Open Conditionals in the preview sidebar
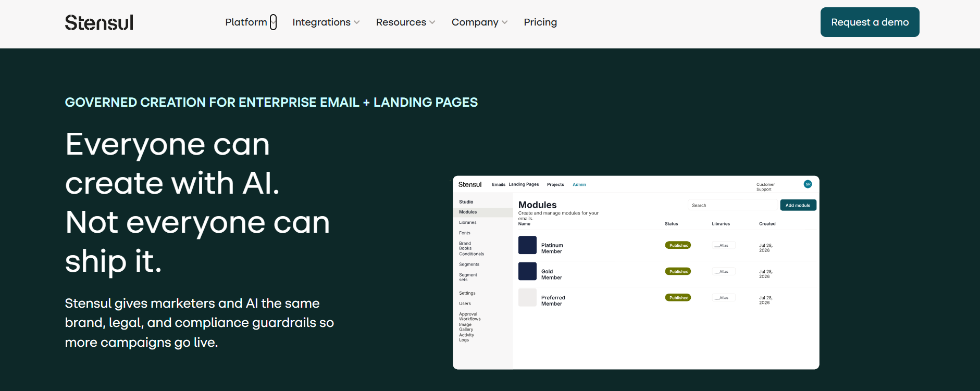The height and width of the screenshot is (391, 980). pyautogui.click(x=472, y=254)
